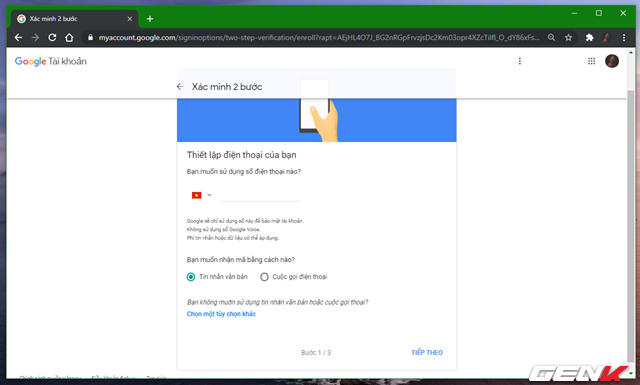640x385 pixels.
Task: Open page three-dot options menu
Action: [520, 61]
